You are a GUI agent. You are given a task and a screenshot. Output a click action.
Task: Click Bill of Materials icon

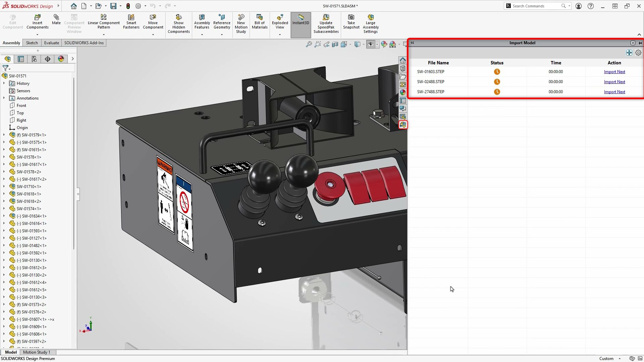259,17
